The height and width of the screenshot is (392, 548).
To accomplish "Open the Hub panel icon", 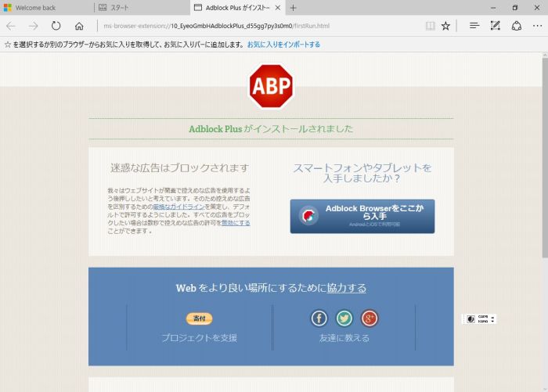I will pos(474,26).
